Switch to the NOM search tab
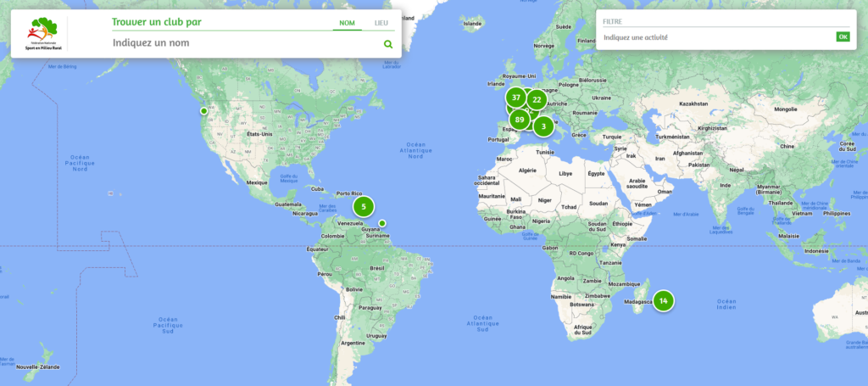868x386 pixels. [x=347, y=23]
